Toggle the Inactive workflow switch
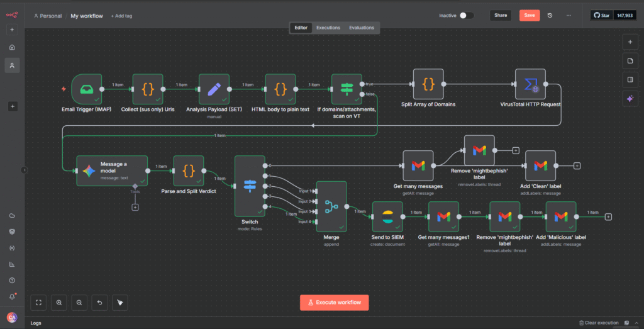 pyautogui.click(x=466, y=16)
